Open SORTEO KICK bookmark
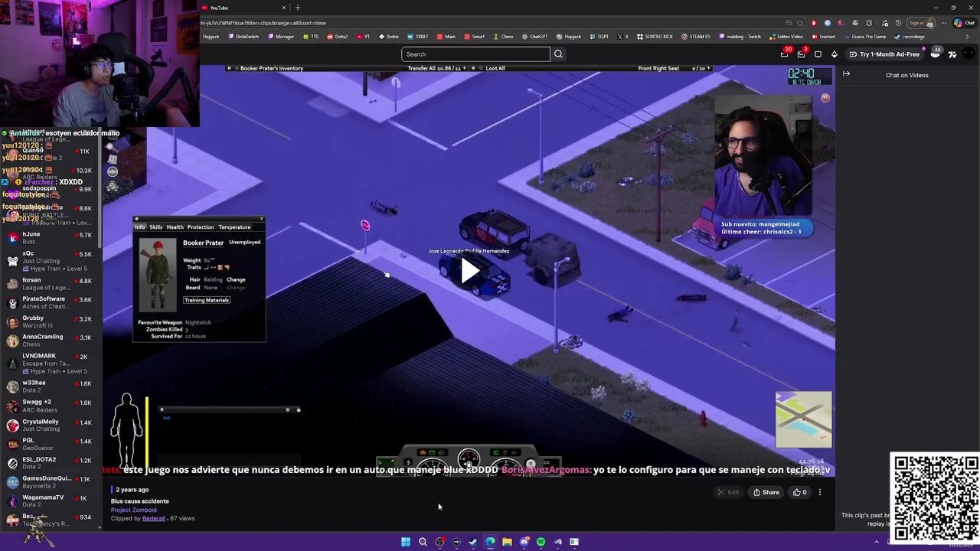980x551 pixels. 655,37
